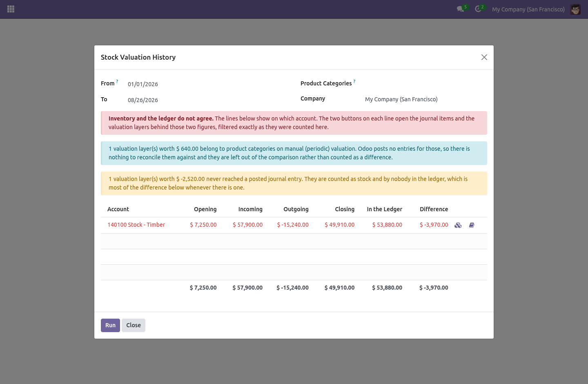Screen dimensions: 588x384
Task: Click the yellow unposted journal entry warning
Action: pos(294,183)
